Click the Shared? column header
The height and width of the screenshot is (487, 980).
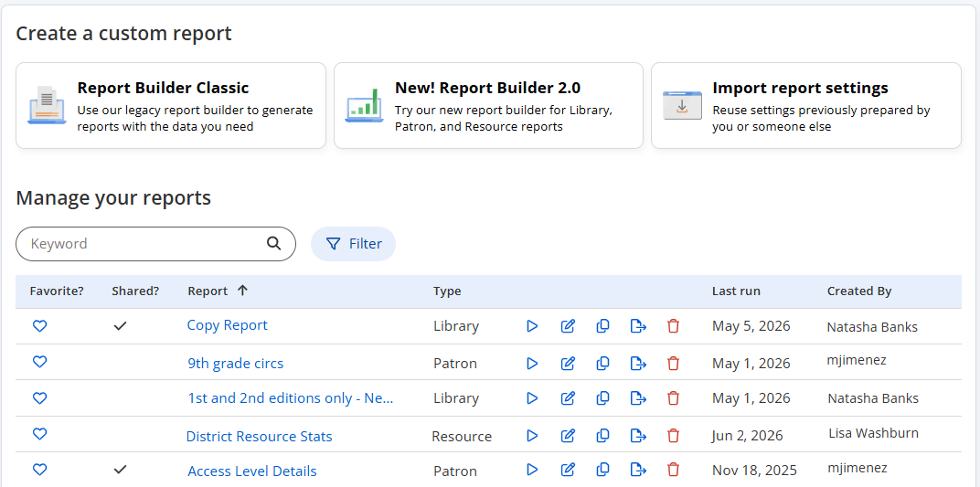135,291
